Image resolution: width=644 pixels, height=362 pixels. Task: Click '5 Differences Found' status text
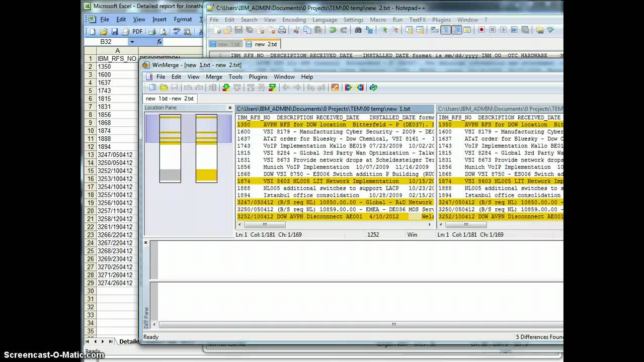[539, 337]
